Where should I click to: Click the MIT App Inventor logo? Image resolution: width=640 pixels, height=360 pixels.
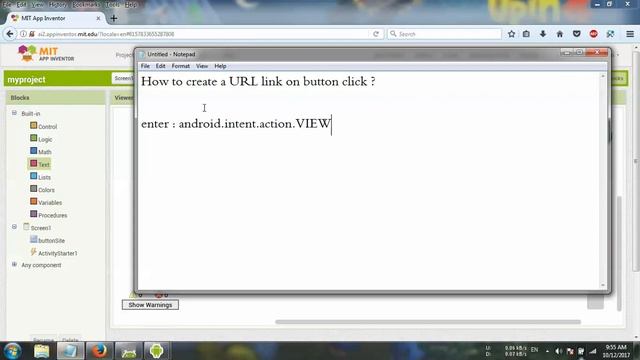46,53
